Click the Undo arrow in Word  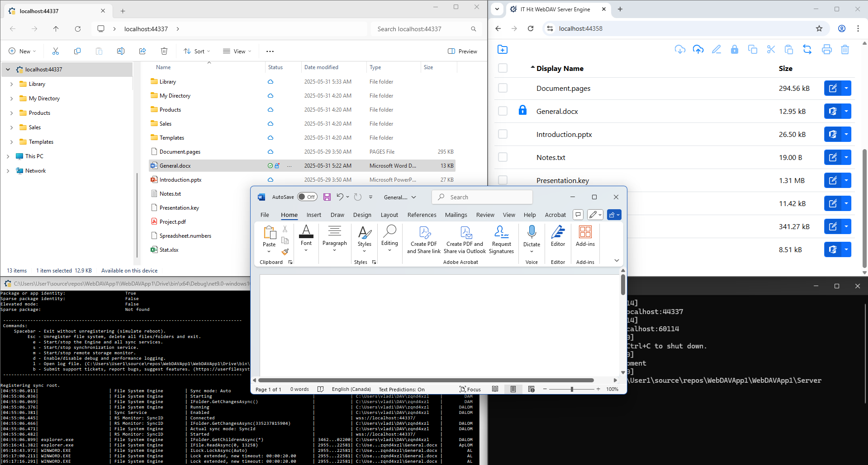[x=340, y=197]
